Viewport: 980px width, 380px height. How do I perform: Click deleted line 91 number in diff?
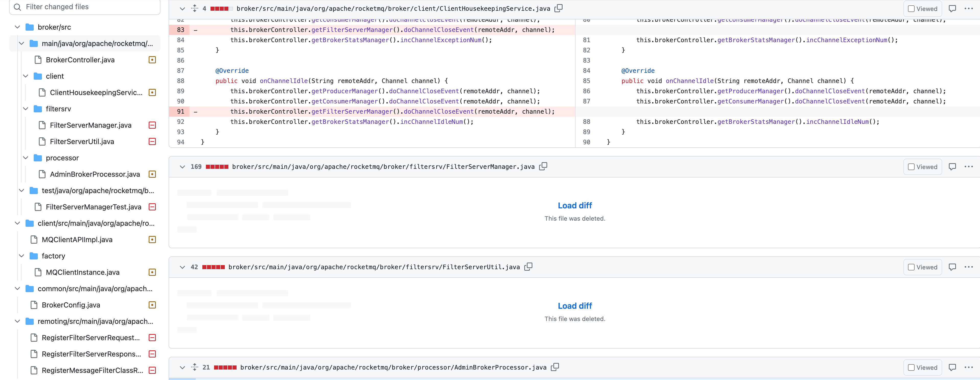coord(180,111)
